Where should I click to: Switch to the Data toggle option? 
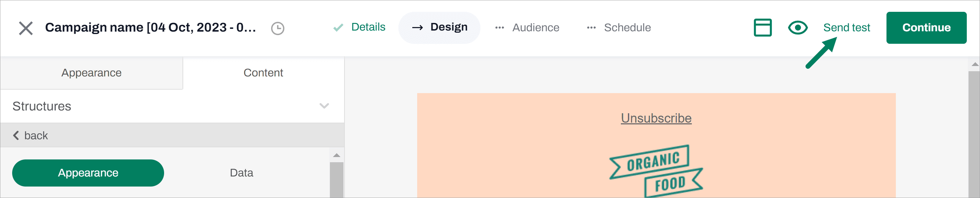coord(241,173)
